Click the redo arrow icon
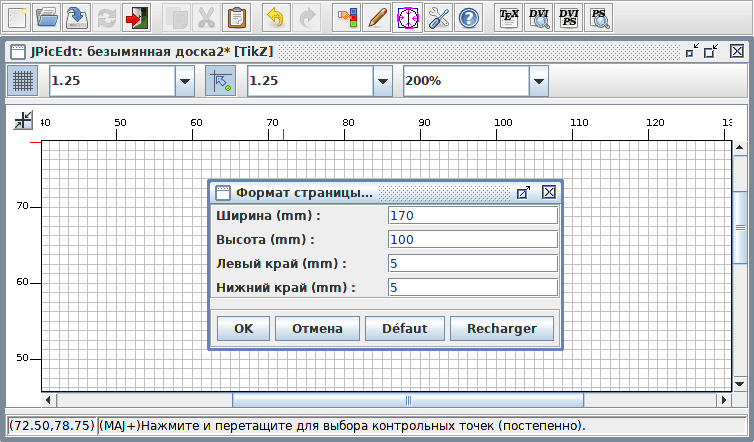The height and width of the screenshot is (442, 754). [306, 18]
